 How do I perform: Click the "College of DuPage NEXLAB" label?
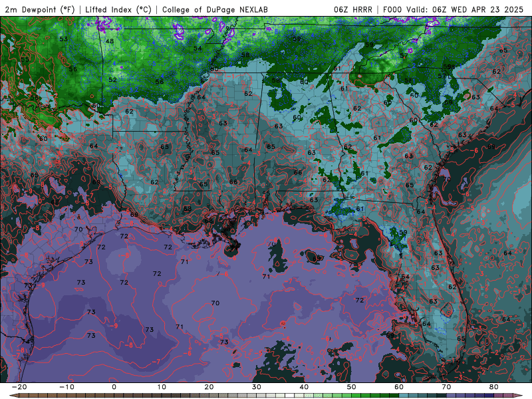215,9
